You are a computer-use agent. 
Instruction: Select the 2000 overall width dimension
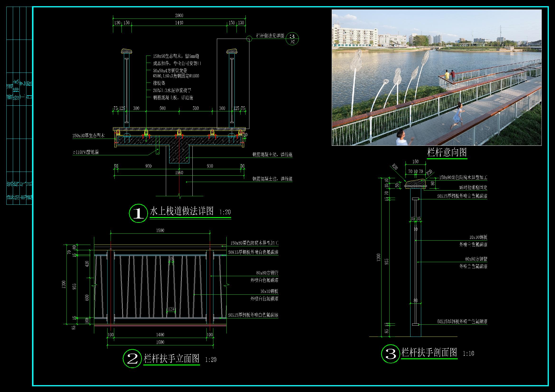click(x=179, y=16)
